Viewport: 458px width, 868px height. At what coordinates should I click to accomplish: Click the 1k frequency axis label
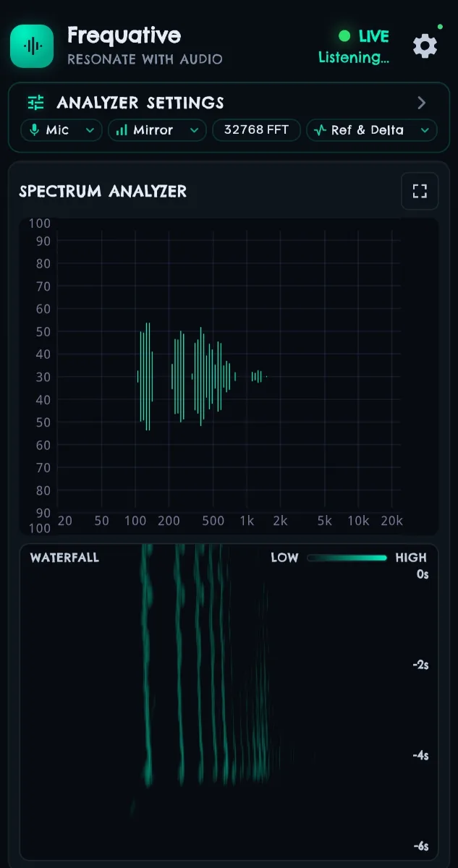pyautogui.click(x=247, y=521)
